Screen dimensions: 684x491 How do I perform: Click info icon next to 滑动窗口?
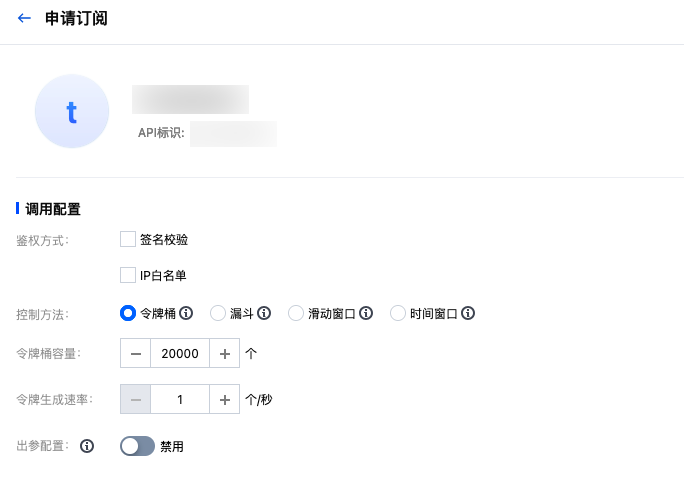tap(366, 313)
